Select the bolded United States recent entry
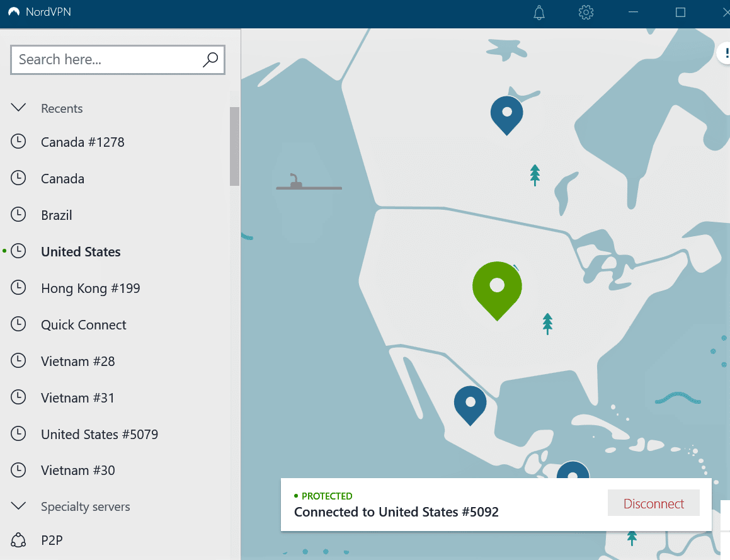This screenshot has width=730, height=560. [81, 251]
